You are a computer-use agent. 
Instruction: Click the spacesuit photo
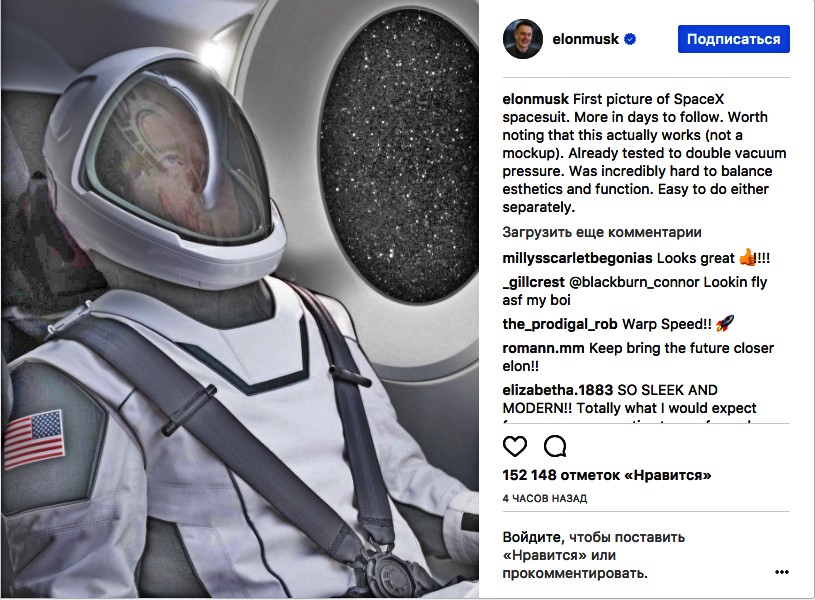coord(240,299)
